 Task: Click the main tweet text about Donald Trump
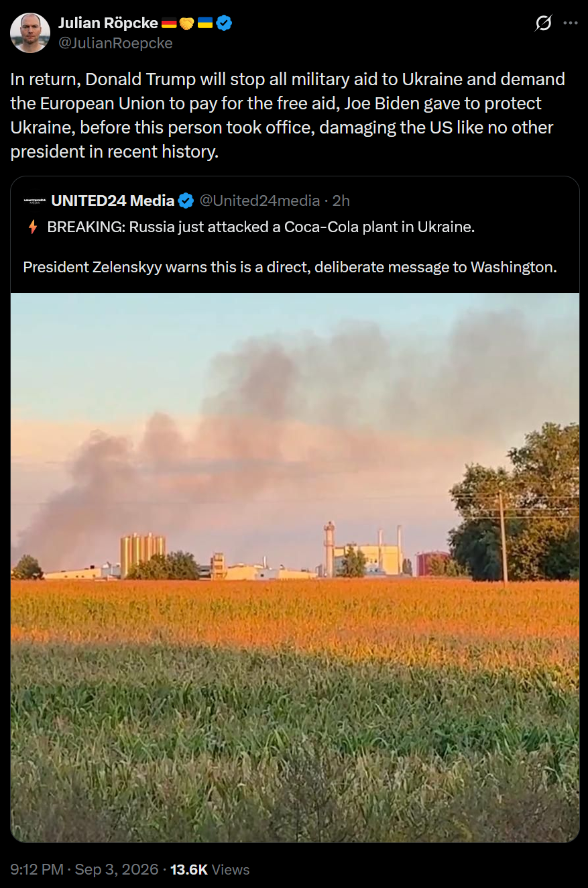(x=288, y=115)
